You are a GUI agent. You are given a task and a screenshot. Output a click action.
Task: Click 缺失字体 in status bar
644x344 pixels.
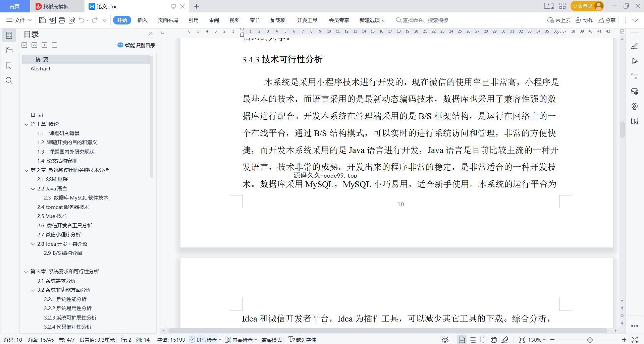click(x=303, y=340)
